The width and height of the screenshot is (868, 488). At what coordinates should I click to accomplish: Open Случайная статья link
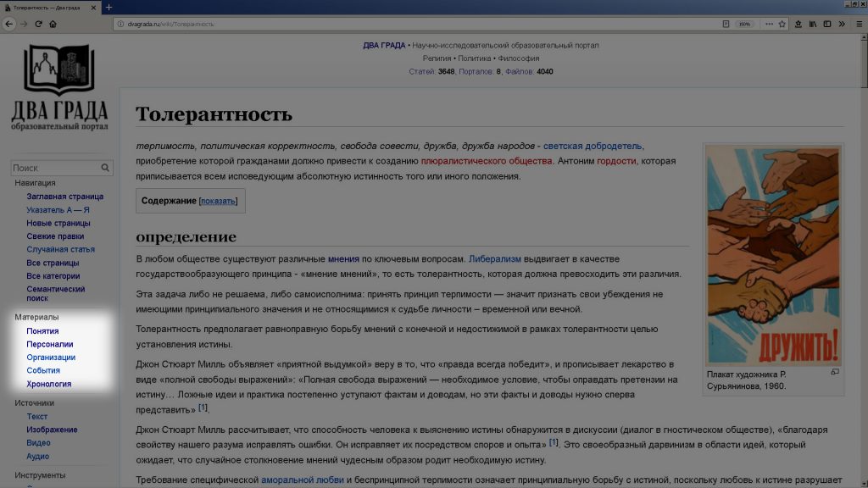tap(60, 250)
